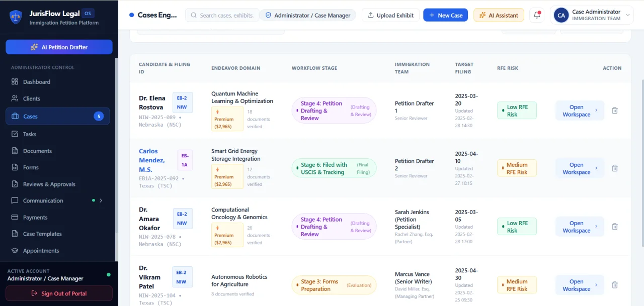
Task: Delete Dr. Elena Rostova's case
Action: coord(614,111)
